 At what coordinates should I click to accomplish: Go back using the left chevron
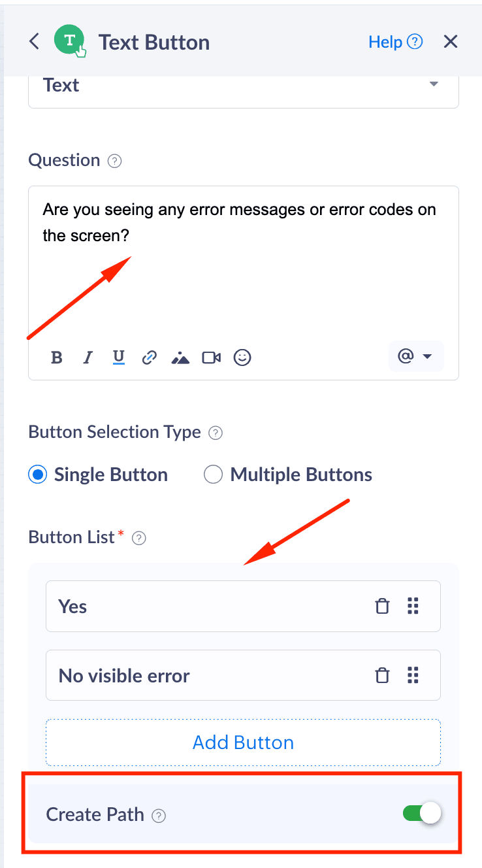pyautogui.click(x=35, y=42)
